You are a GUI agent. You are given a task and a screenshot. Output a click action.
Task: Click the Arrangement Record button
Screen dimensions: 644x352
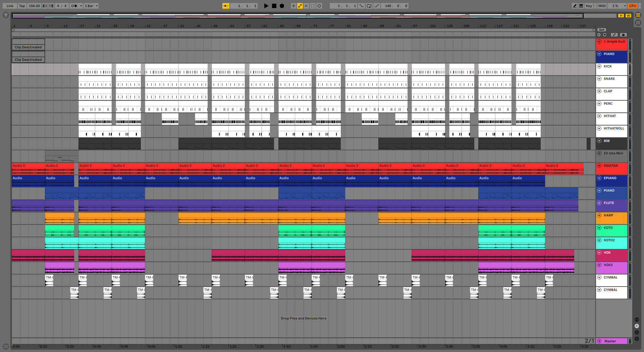pyautogui.click(x=282, y=6)
